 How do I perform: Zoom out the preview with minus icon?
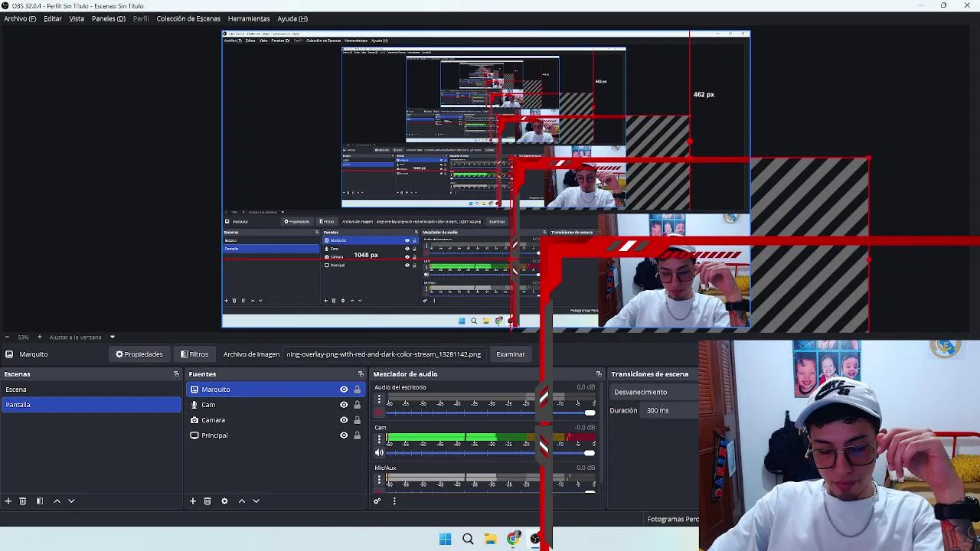[7, 337]
